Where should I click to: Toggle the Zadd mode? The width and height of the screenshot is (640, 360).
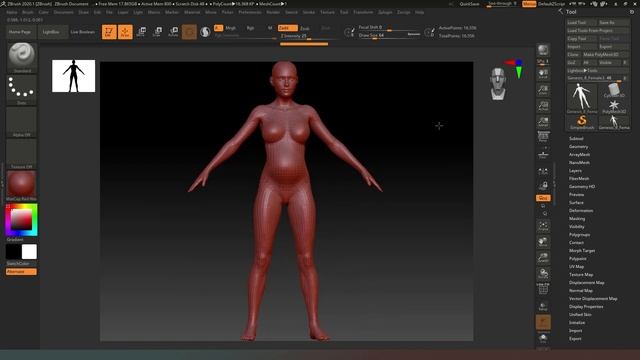click(x=288, y=28)
